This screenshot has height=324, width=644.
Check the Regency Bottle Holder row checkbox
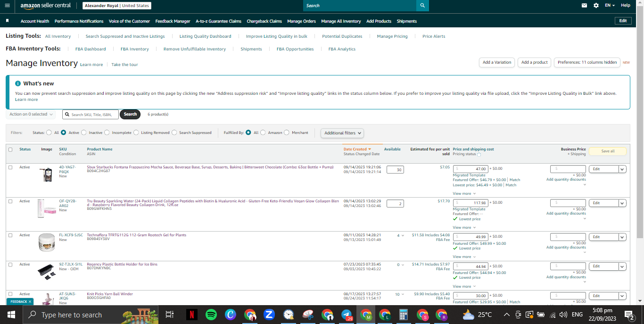10,265
